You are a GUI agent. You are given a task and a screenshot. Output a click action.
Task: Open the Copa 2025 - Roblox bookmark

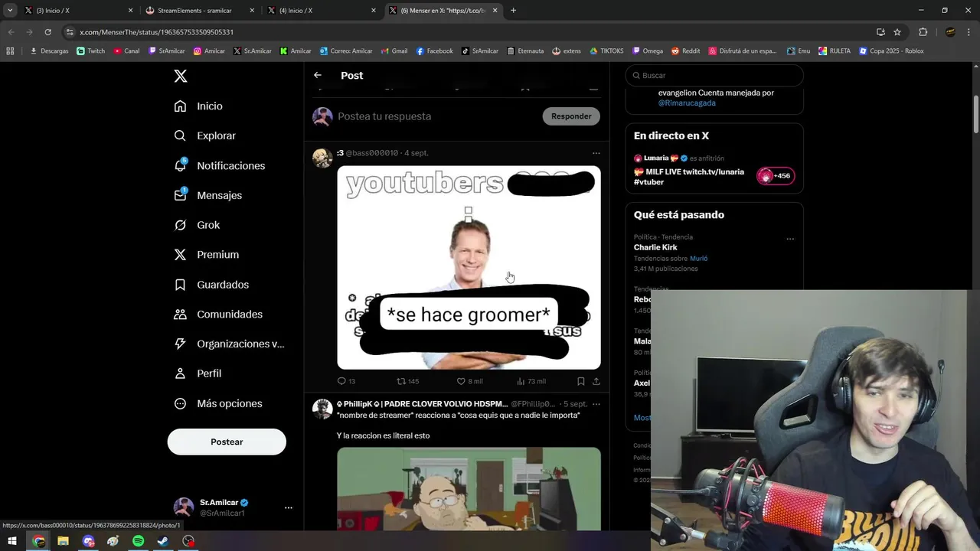(x=891, y=51)
